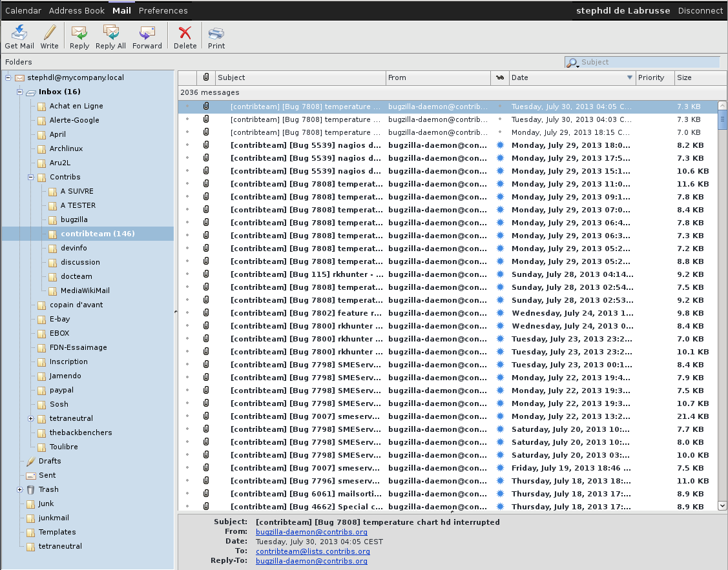Toggle the unread marker in the 10.6 KB row
Screen dimensions: 728x570
pos(500,171)
